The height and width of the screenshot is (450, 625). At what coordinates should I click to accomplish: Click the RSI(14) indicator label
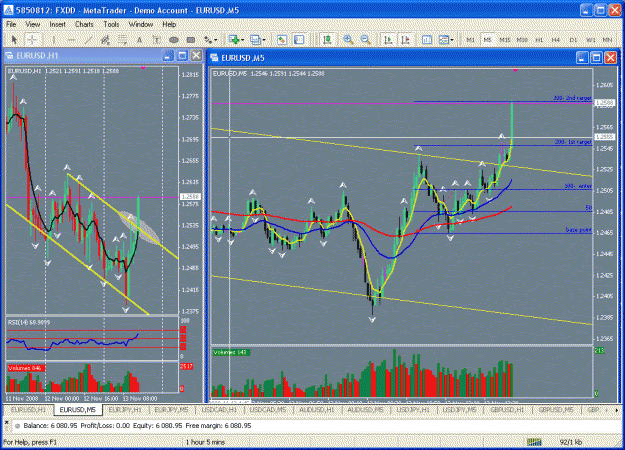click(x=29, y=322)
